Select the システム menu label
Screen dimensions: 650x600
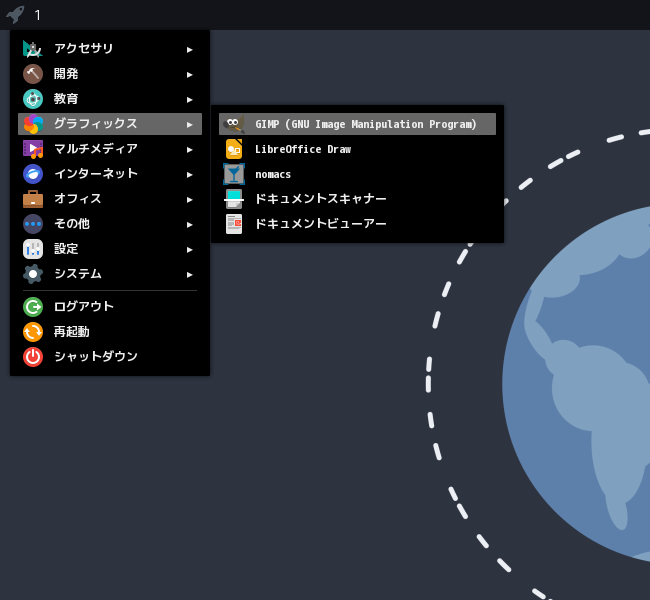tap(78, 274)
